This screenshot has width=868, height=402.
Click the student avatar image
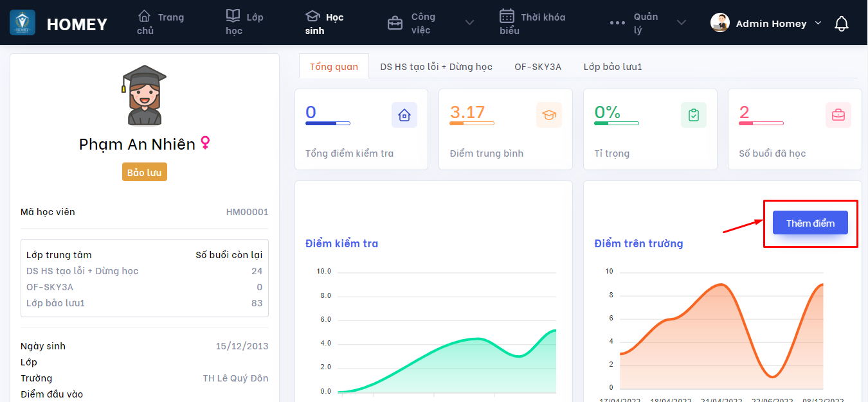(144, 95)
